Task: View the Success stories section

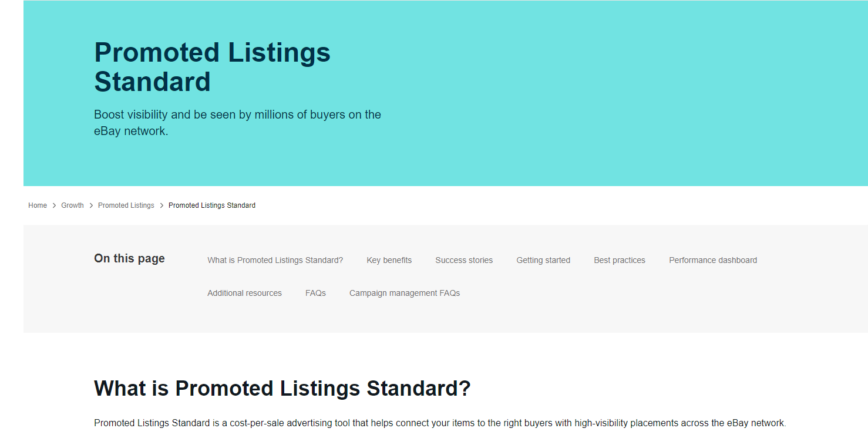Action: 463,259
